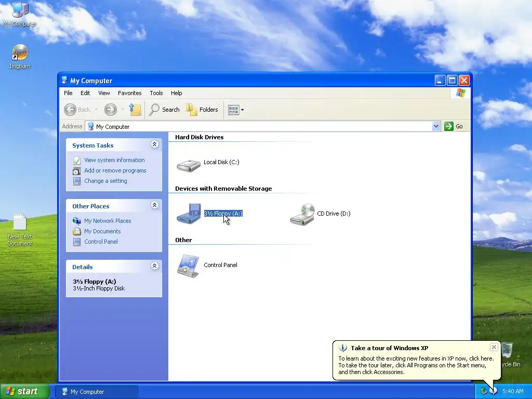532x399 pixels.
Task: Open the Edit menu
Action: [85, 93]
